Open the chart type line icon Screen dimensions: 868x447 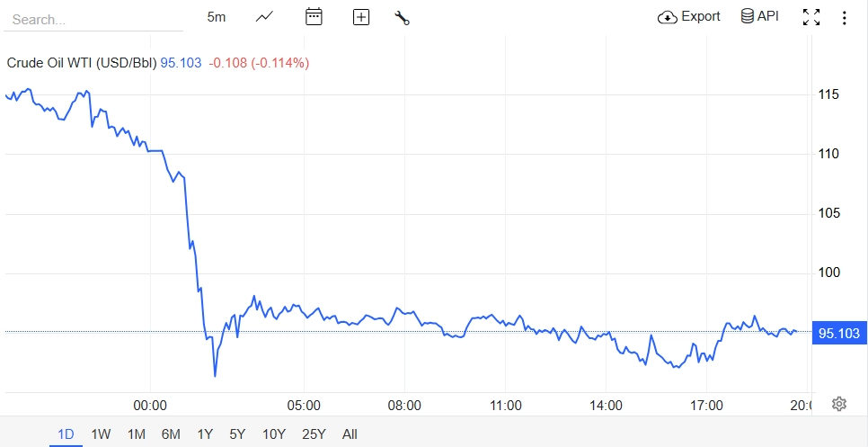click(264, 17)
